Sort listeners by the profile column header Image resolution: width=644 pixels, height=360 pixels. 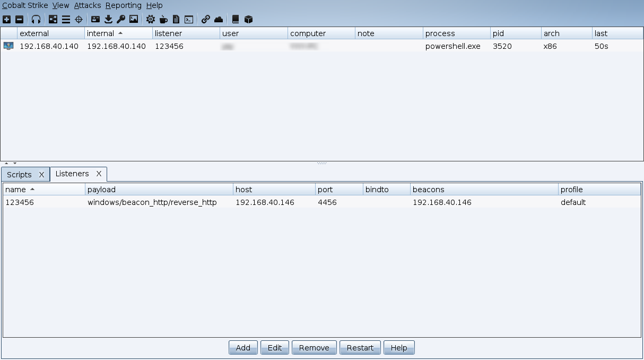tap(599, 190)
